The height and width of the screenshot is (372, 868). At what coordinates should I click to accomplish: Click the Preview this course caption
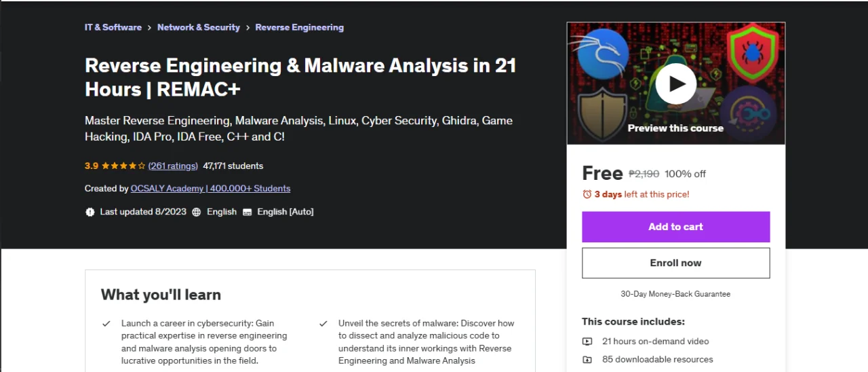(x=675, y=128)
